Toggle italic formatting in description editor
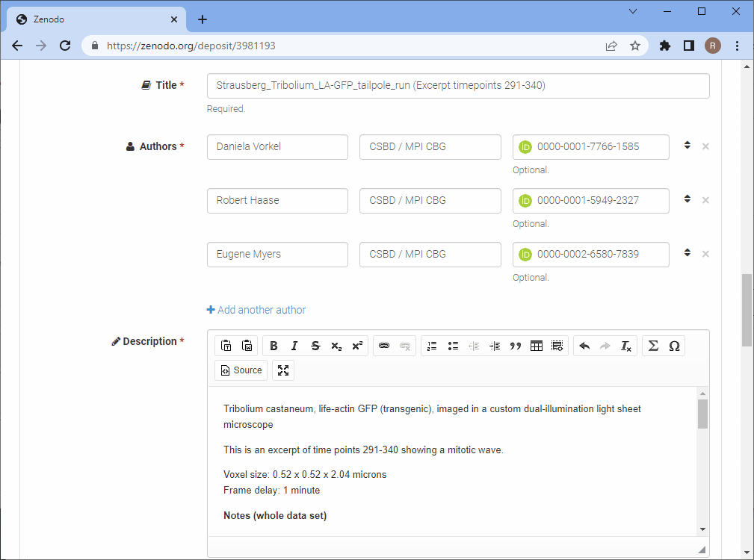This screenshot has height=560, width=754. pos(294,346)
